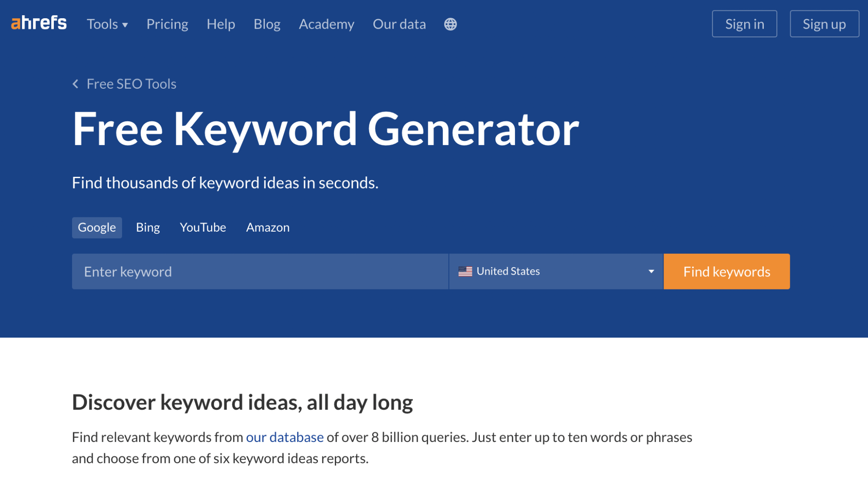Screen dimensions: 868x488
Task: Select the Google search engine tab
Action: click(x=97, y=228)
